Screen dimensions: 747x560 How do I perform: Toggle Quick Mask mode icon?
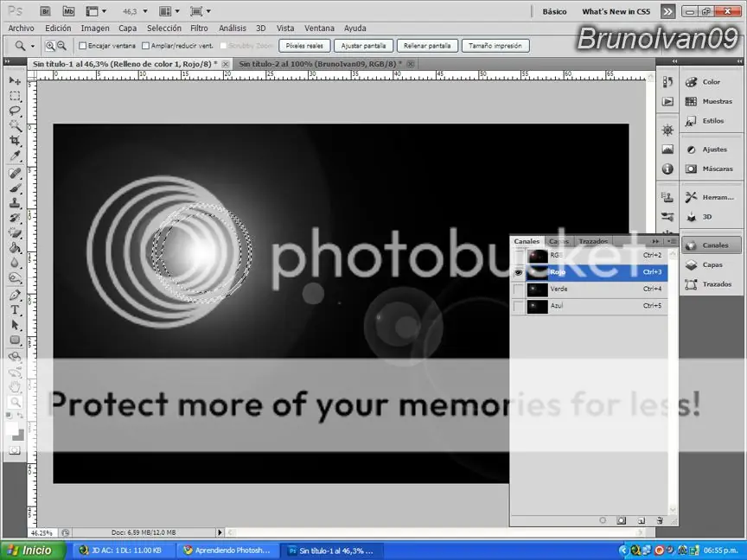click(x=15, y=450)
